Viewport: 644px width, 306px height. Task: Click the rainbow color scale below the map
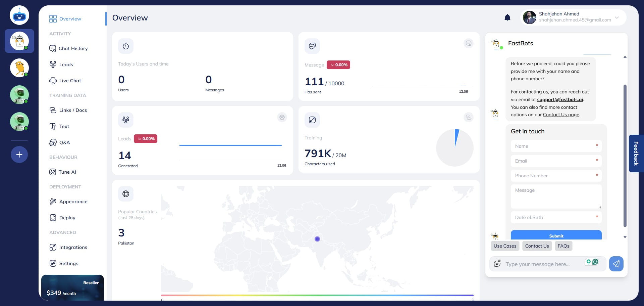click(x=317, y=295)
